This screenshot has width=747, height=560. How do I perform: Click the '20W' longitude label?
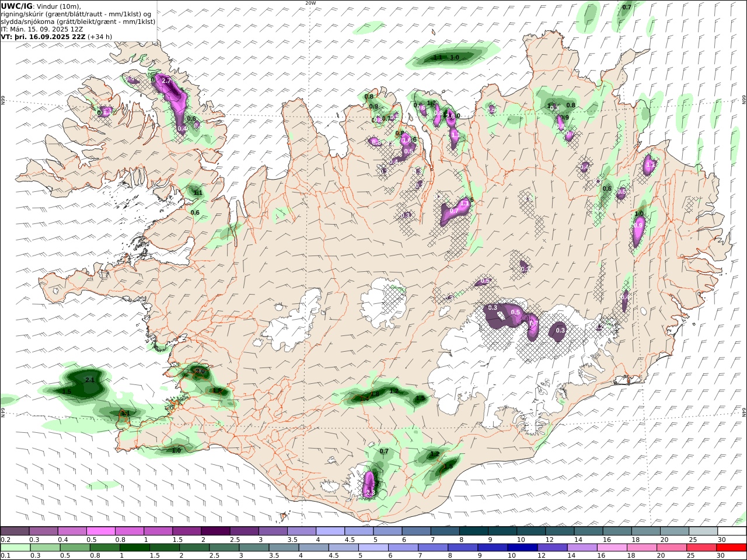(310, 3)
